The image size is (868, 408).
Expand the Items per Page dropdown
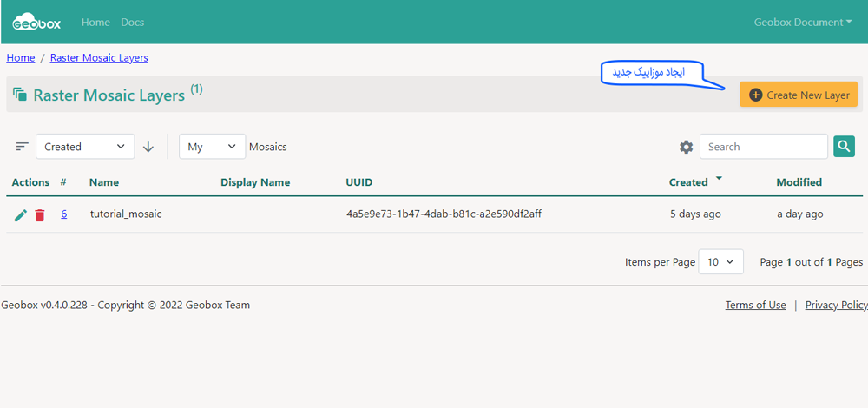(x=720, y=262)
